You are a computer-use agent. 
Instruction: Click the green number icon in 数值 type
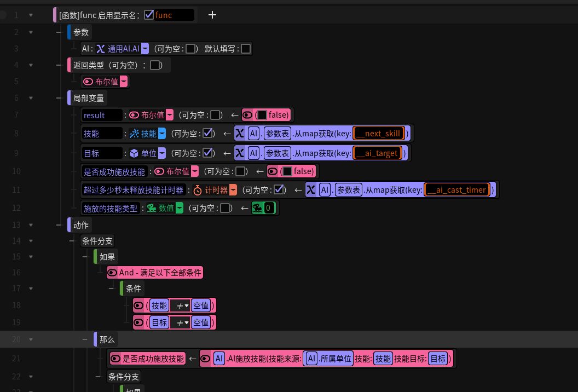point(151,208)
